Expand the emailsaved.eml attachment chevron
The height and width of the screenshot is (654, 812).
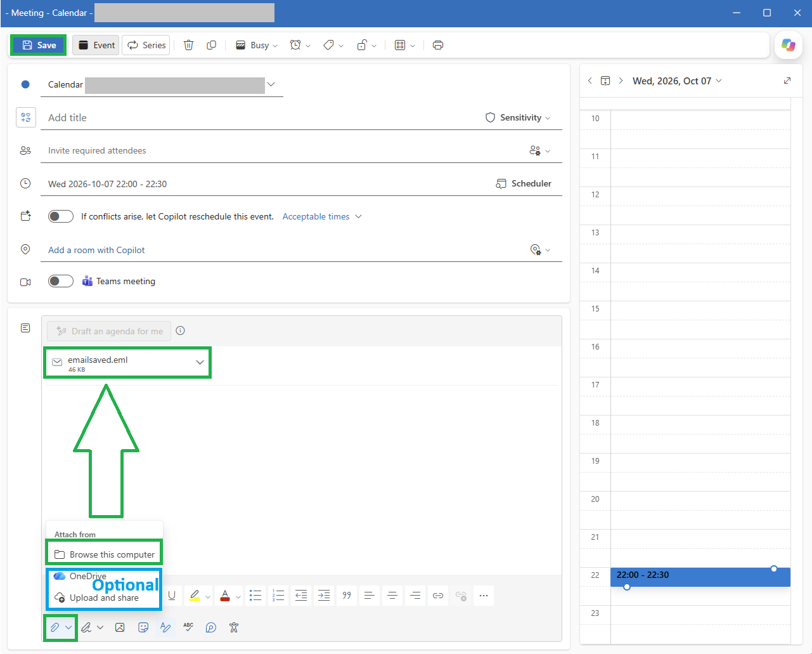point(200,362)
